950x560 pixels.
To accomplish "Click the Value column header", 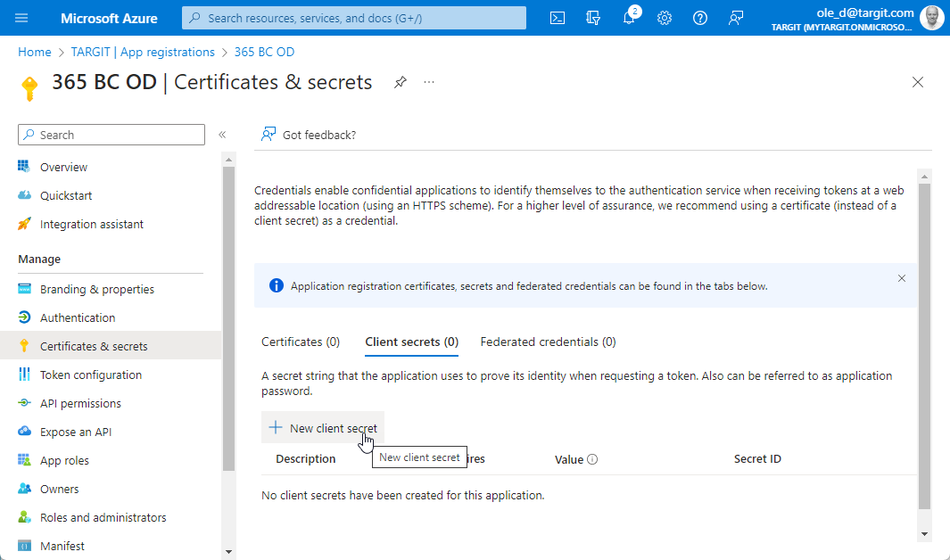I will [569, 459].
